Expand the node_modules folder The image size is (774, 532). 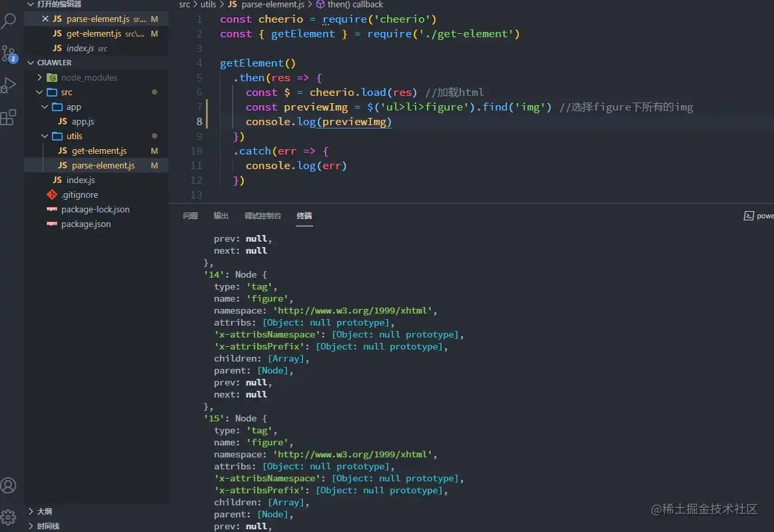coord(39,77)
